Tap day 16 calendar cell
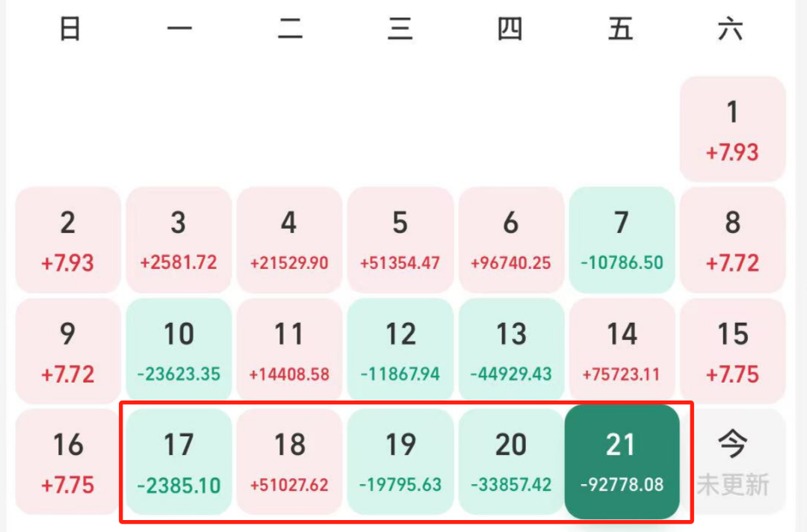Screen dimensions: 807x532 pos(69,462)
